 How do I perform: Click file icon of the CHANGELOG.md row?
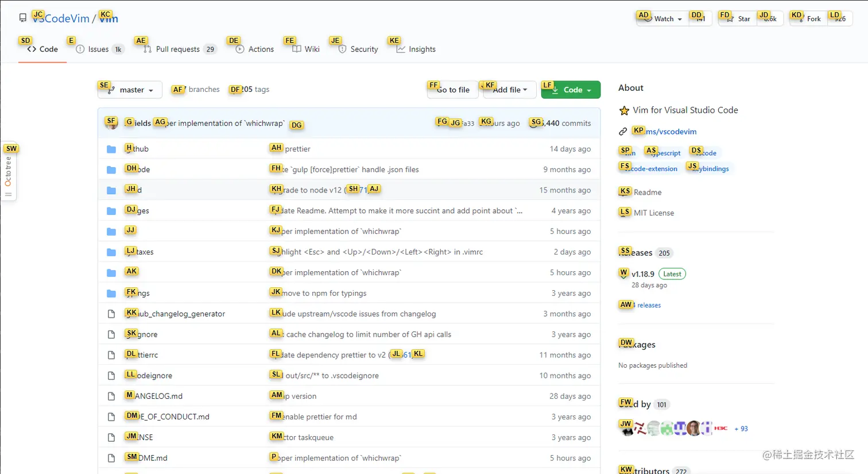tap(111, 396)
